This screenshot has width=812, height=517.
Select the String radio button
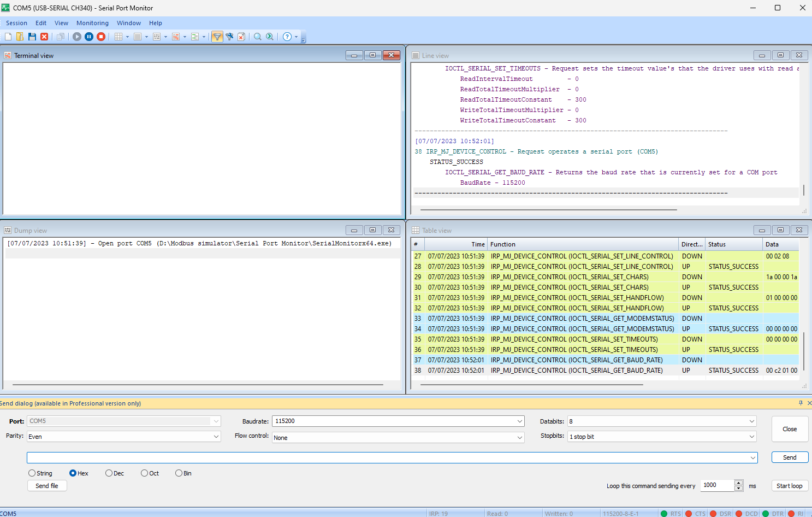[x=32, y=473]
